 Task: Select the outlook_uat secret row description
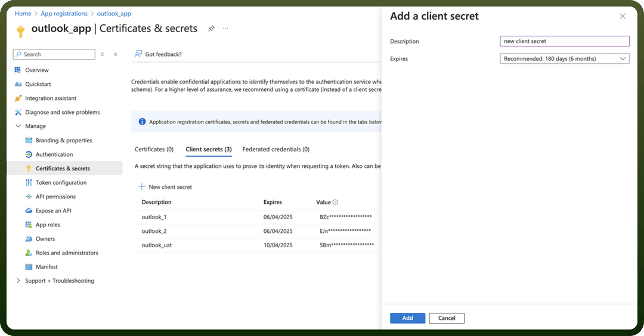(156, 245)
